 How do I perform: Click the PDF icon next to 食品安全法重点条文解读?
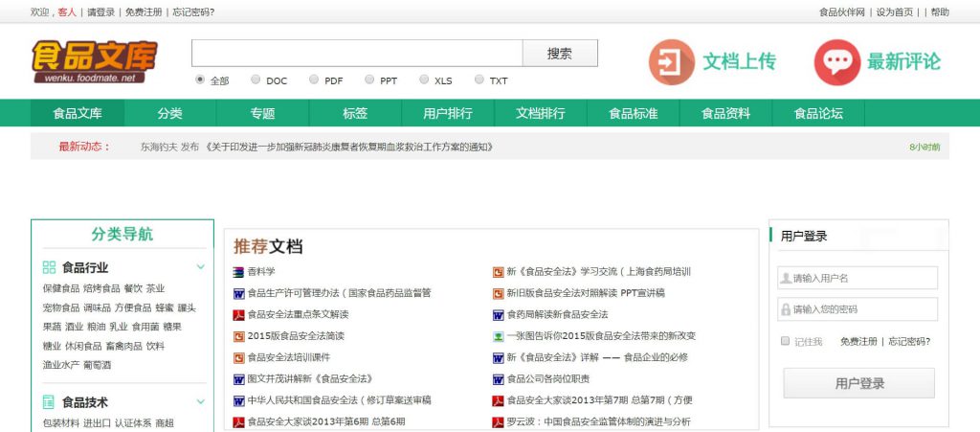[239, 314]
